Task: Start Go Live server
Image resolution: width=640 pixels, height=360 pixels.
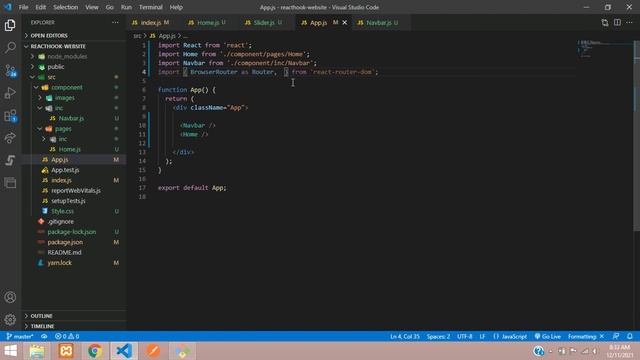Action: pyautogui.click(x=547, y=336)
